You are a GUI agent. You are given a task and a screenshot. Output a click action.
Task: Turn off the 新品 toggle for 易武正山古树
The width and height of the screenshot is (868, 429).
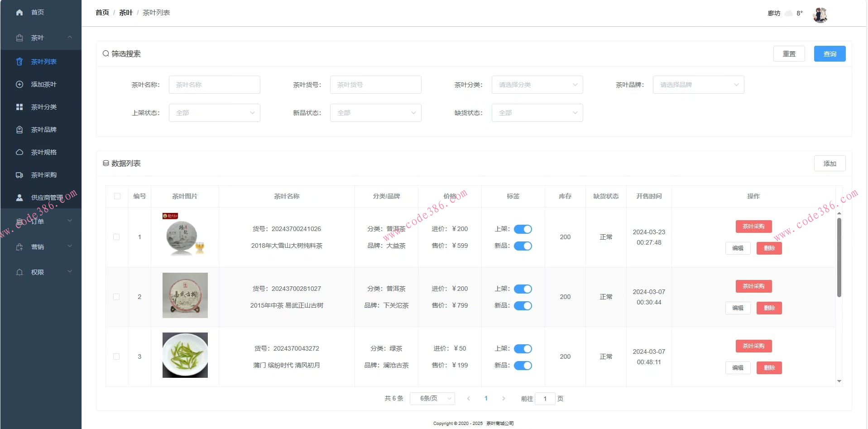pyautogui.click(x=523, y=306)
